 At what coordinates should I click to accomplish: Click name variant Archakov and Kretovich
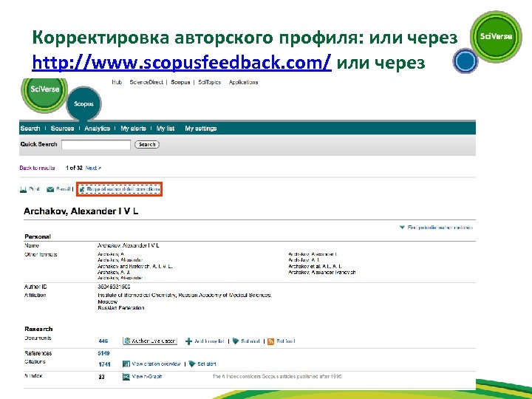tap(134, 266)
